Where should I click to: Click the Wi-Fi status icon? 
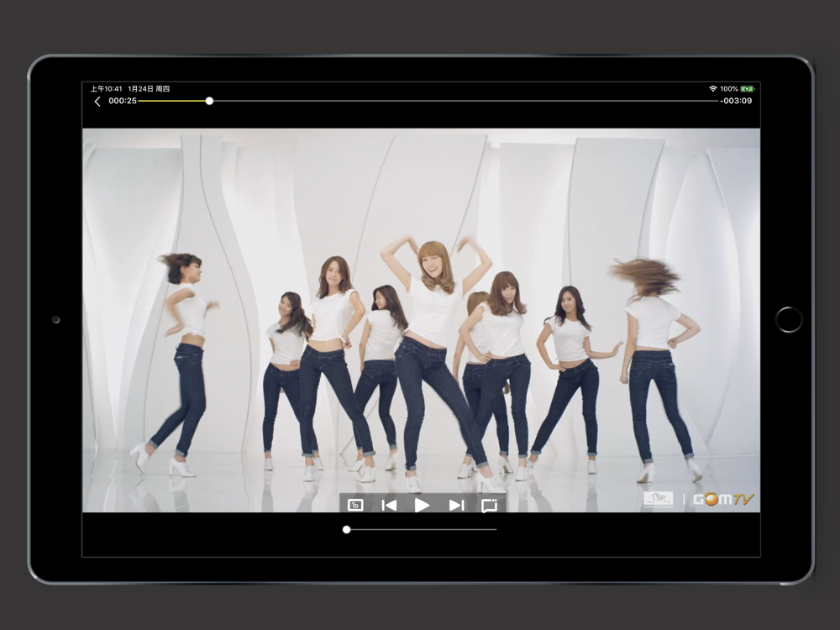click(713, 88)
